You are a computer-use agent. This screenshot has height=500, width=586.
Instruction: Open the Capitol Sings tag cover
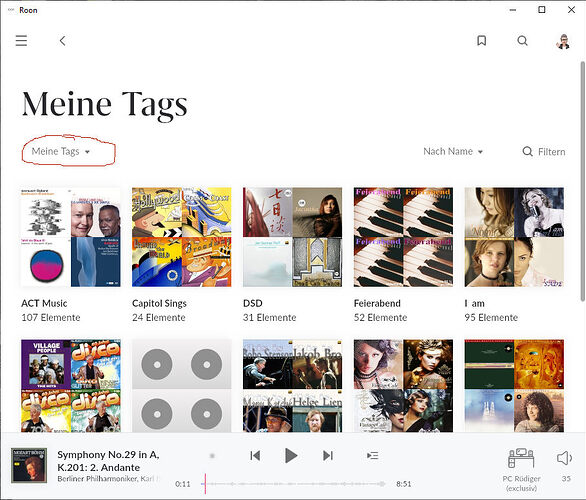pos(182,237)
